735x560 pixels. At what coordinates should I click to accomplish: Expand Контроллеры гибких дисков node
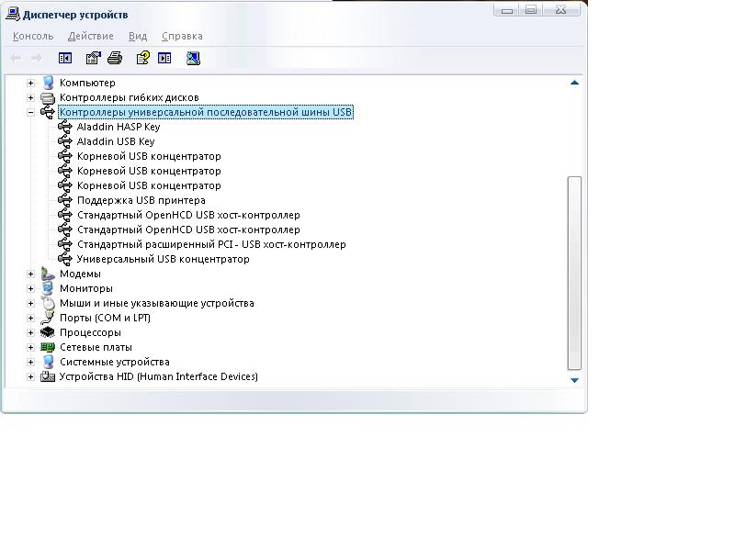click(30, 98)
